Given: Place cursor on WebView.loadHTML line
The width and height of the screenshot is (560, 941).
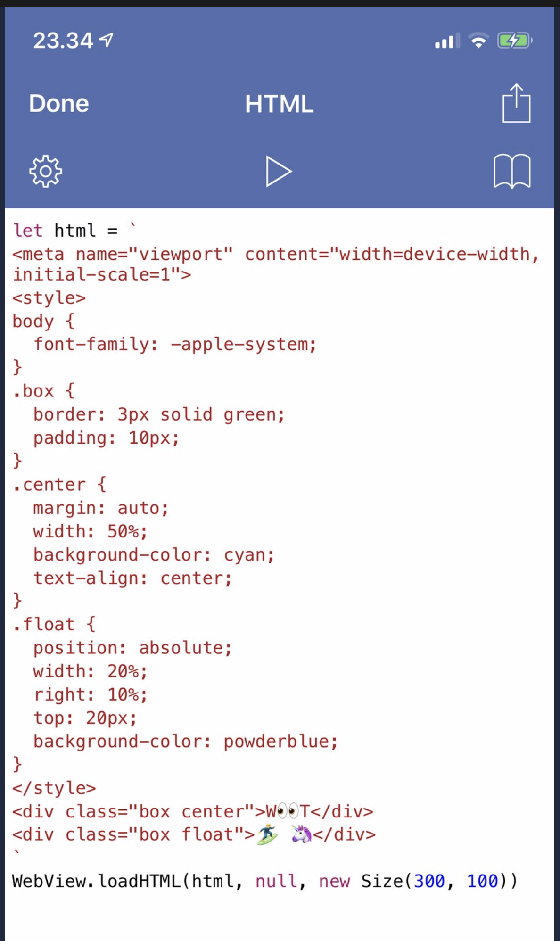Looking at the screenshot, I should click(265, 881).
